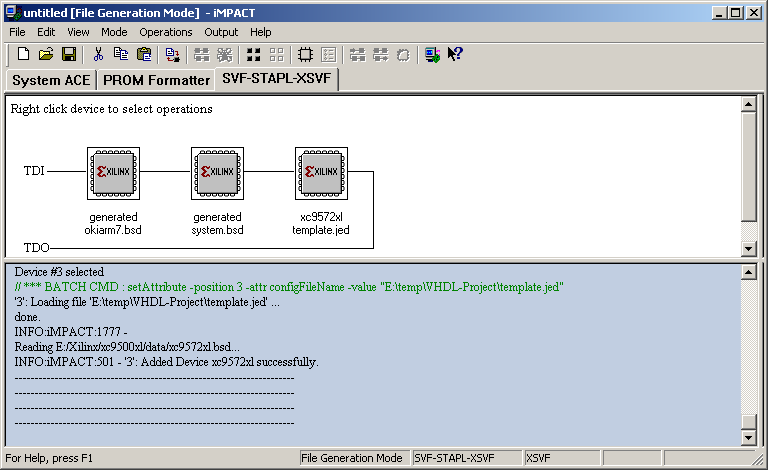The image size is (768, 470).
Task: Open the Help menu
Action: (x=261, y=32)
